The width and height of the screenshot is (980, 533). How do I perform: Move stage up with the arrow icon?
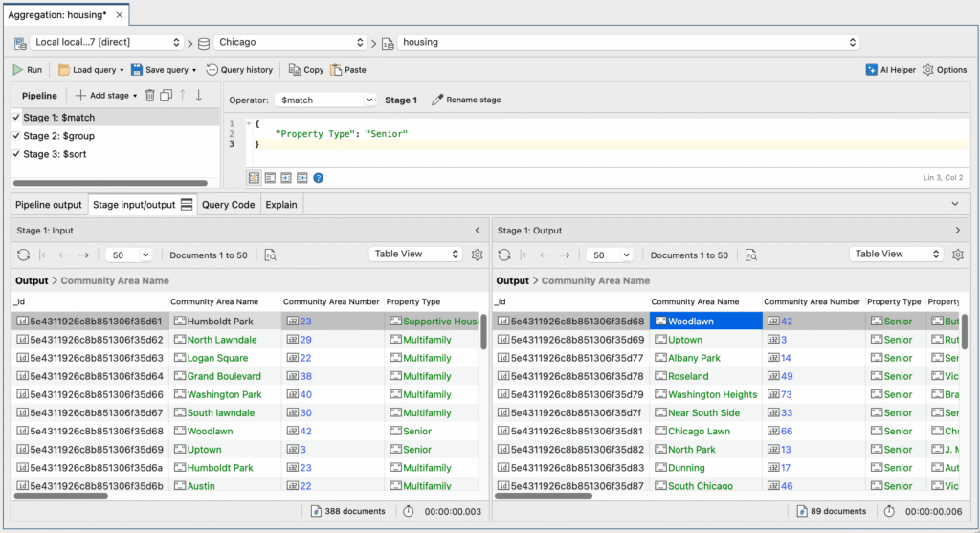(x=183, y=96)
